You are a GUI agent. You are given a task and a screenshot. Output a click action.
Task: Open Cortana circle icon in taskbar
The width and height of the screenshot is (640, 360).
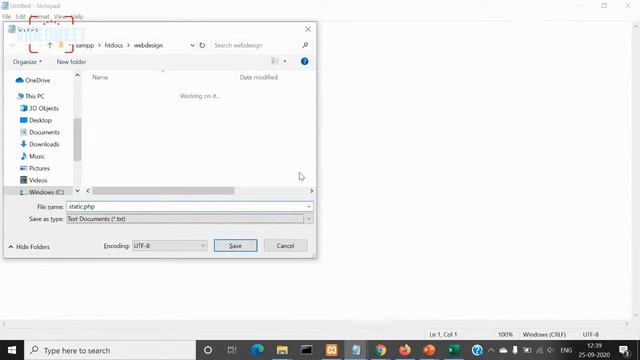pyautogui.click(x=208, y=350)
